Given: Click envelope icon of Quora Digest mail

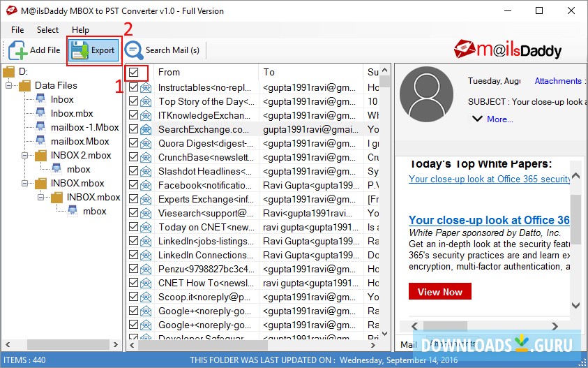Looking at the screenshot, I should (x=146, y=143).
